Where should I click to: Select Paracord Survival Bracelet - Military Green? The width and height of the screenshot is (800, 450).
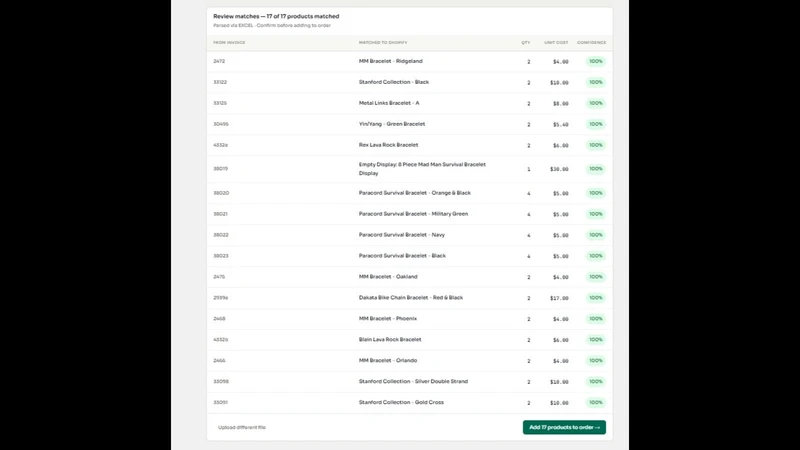(413, 214)
